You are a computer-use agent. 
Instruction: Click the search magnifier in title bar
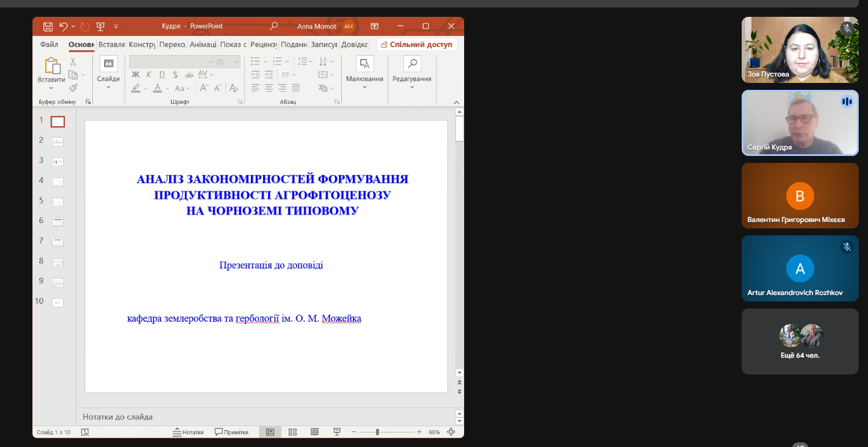[274, 26]
